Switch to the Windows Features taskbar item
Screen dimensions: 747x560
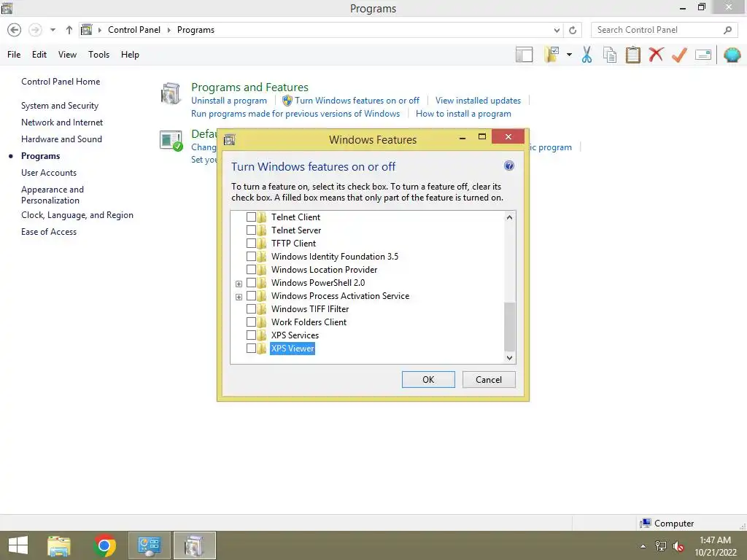(194, 545)
